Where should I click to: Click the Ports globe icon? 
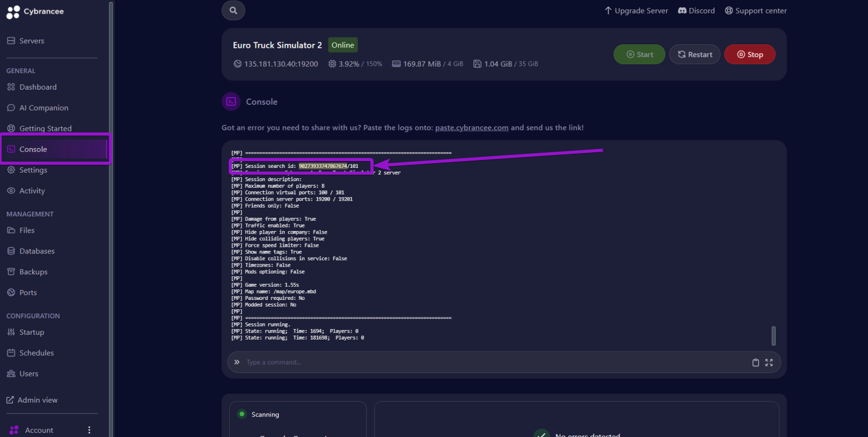click(11, 293)
